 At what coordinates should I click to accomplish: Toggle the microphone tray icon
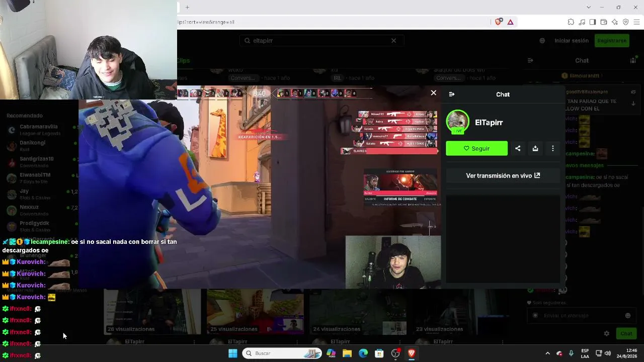(571, 353)
